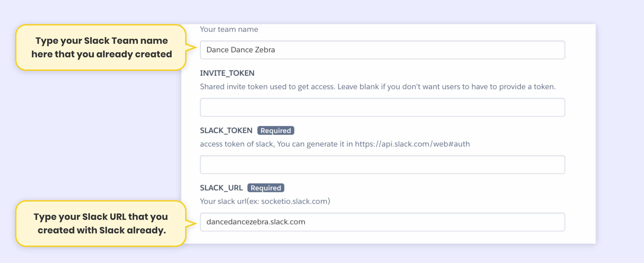Viewport: 644px width, 263px height.
Task: Open the https://api.slack.com/web#auth URL text
Action: coord(412,144)
